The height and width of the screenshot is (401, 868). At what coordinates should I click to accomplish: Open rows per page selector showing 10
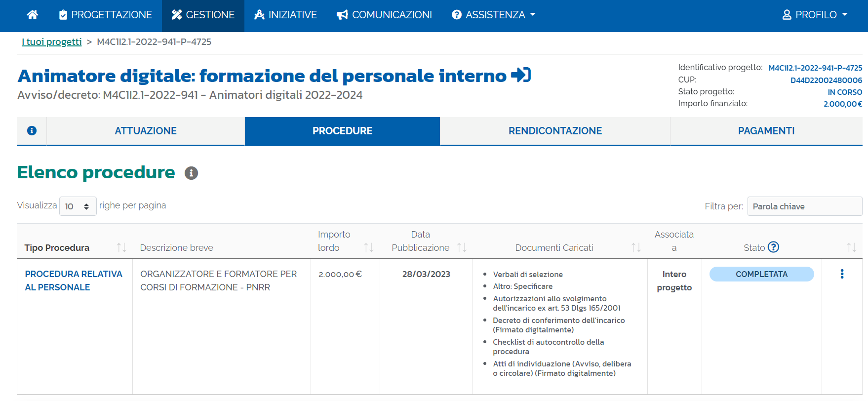click(78, 206)
